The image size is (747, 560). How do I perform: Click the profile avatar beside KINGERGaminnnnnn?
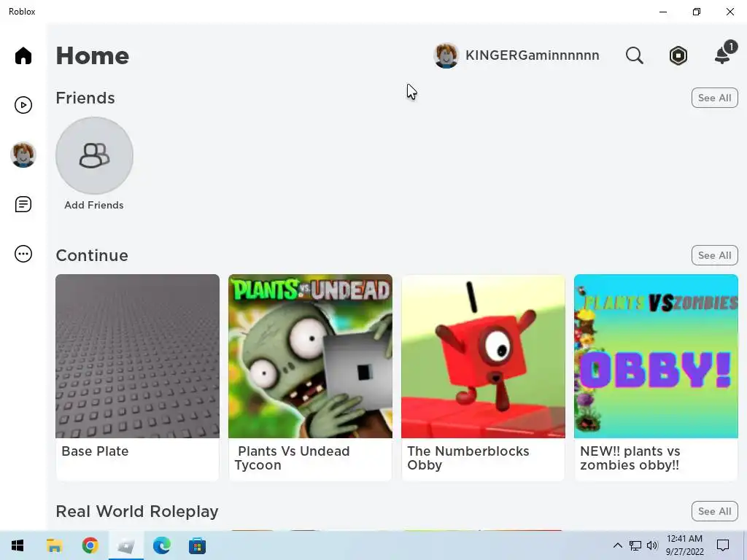[x=446, y=55]
